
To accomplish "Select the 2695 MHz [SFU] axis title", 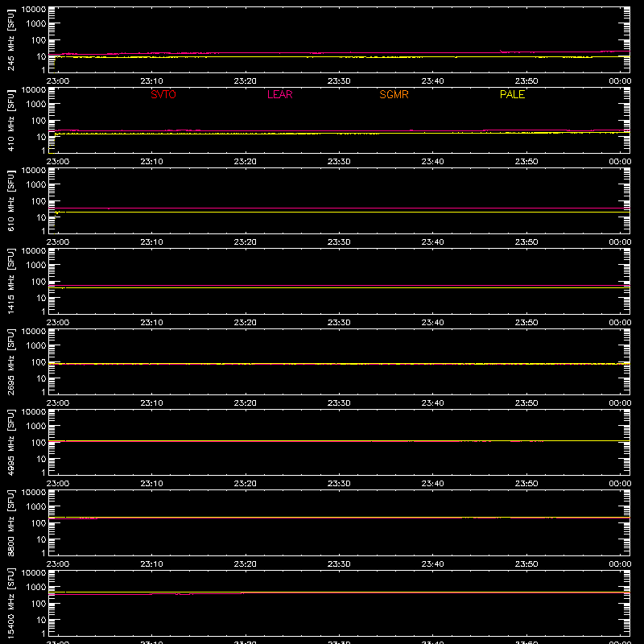I will pyautogui.click(x=10, y=361).
